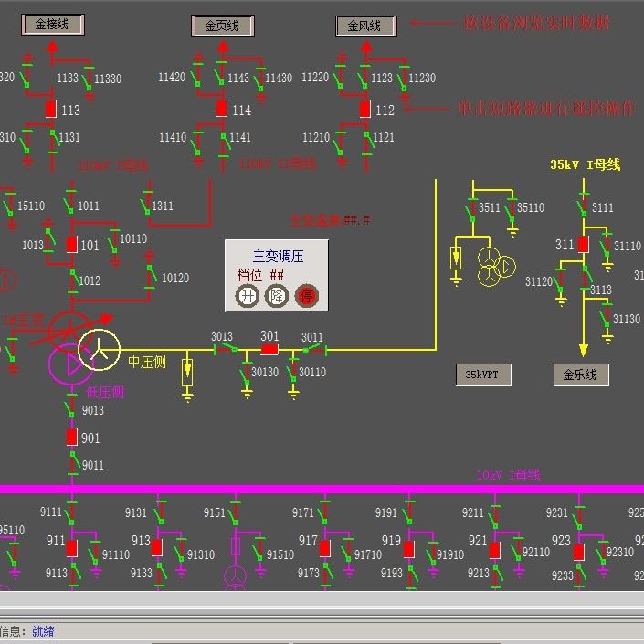Screen dimensions: 644x644
Task: Click disconnector switch 3011
Action: tap(314, 349)
